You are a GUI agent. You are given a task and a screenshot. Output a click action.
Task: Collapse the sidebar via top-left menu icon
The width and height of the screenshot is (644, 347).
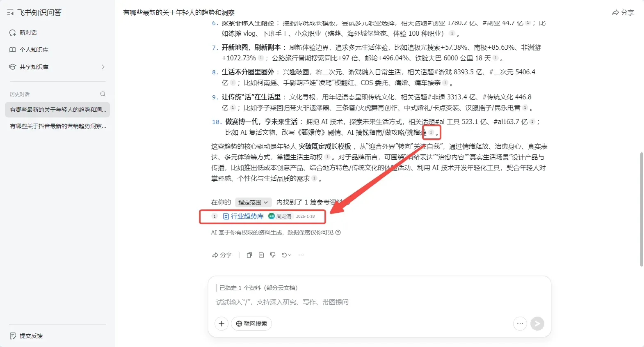click(x=10, y=13)
